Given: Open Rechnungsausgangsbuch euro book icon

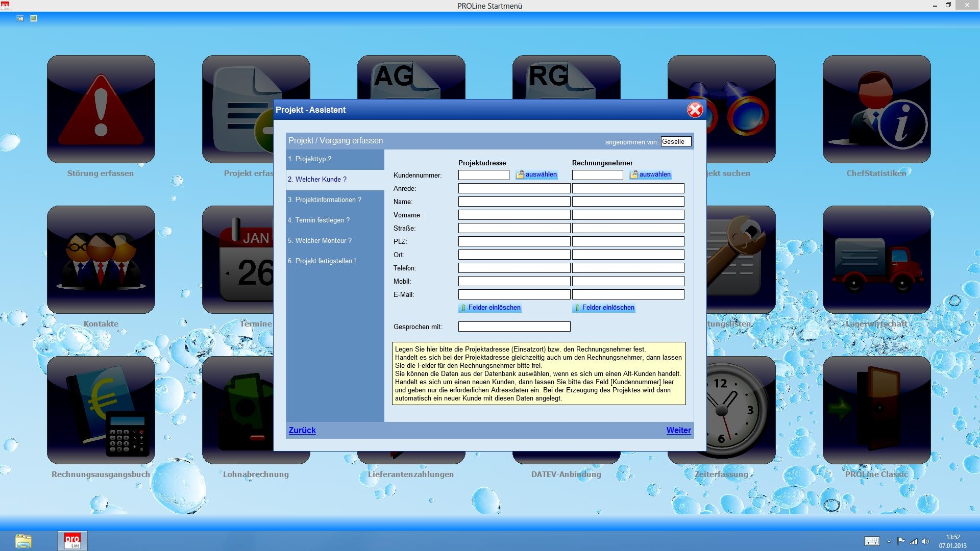Looking at the screenshot, I should [x=101, y=410].
